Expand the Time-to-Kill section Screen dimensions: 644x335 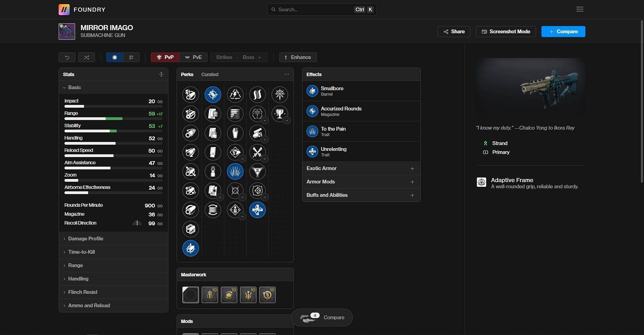pyautogui.click(x=114, y=252)
